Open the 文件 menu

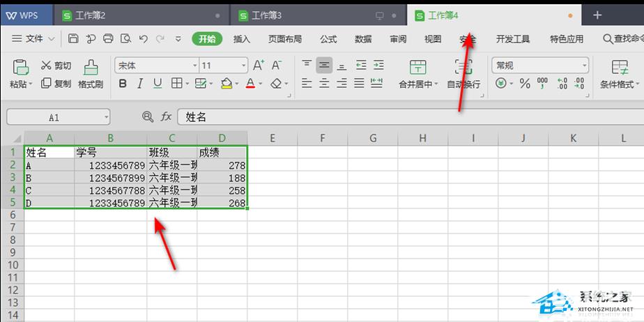[x=33, y=38]
